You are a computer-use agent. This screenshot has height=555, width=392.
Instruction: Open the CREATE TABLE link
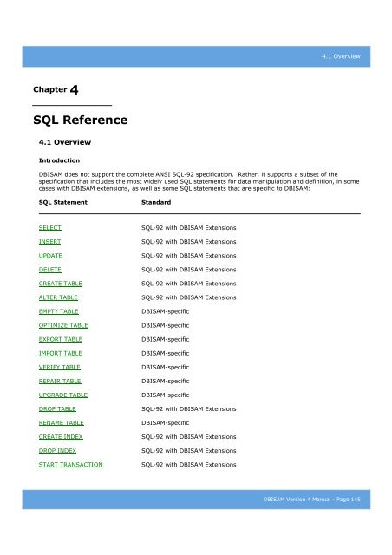click(60, 284)
